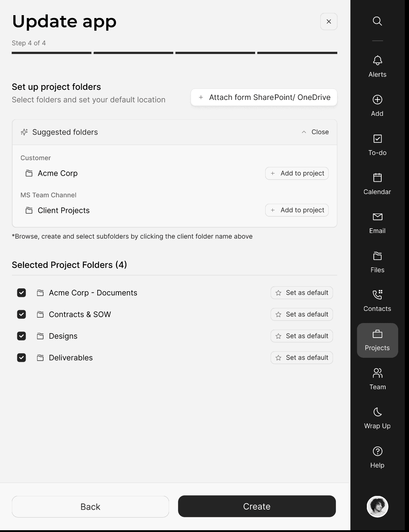The height and width of the screenshot is (532, 409).
Task: Open Search in the sidebar
Action: [377, 21]
